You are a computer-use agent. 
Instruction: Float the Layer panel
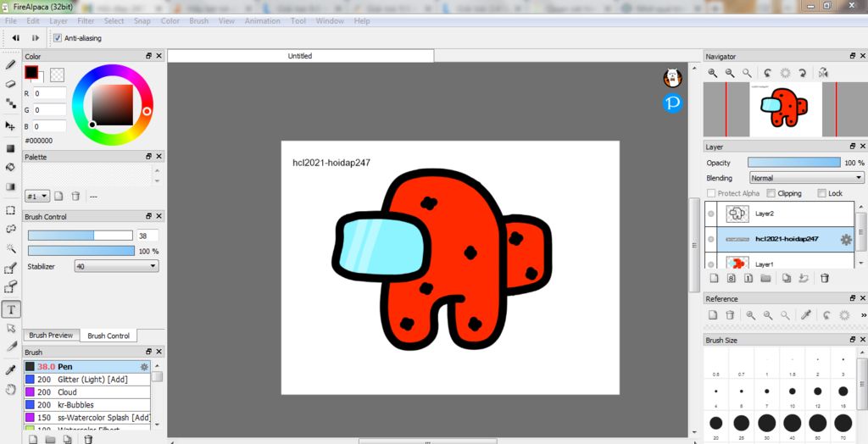point(853,147)
